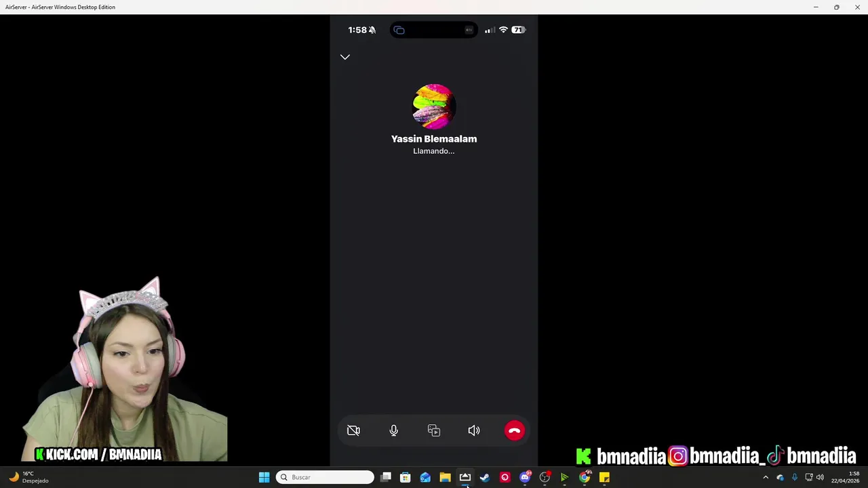Viewport: 868px width, 488px height.
Task: Click the OneDrive tray icon
Action: coord(780,477)
